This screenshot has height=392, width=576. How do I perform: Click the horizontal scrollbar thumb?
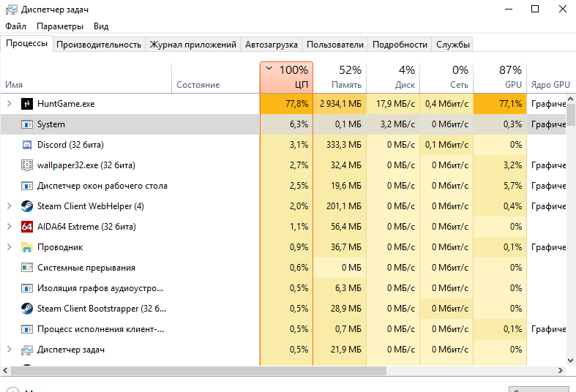(x=198, y=371)
